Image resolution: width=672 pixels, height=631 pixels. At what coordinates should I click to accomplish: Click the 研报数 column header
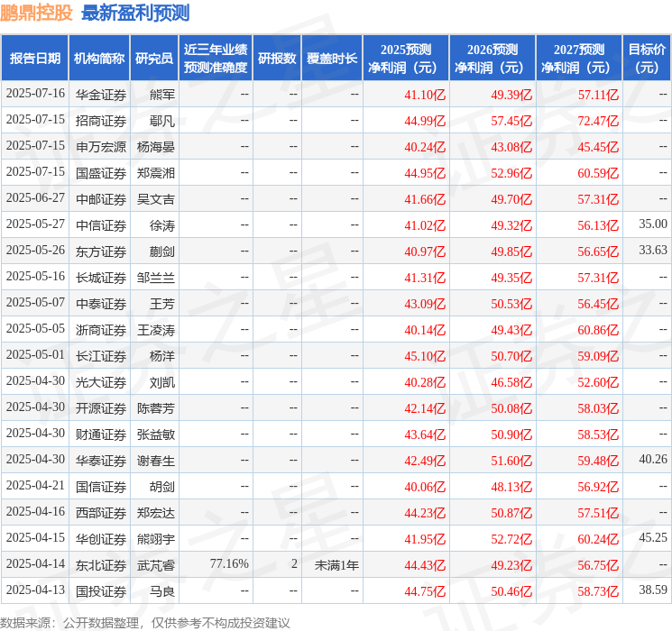(277, 59)
